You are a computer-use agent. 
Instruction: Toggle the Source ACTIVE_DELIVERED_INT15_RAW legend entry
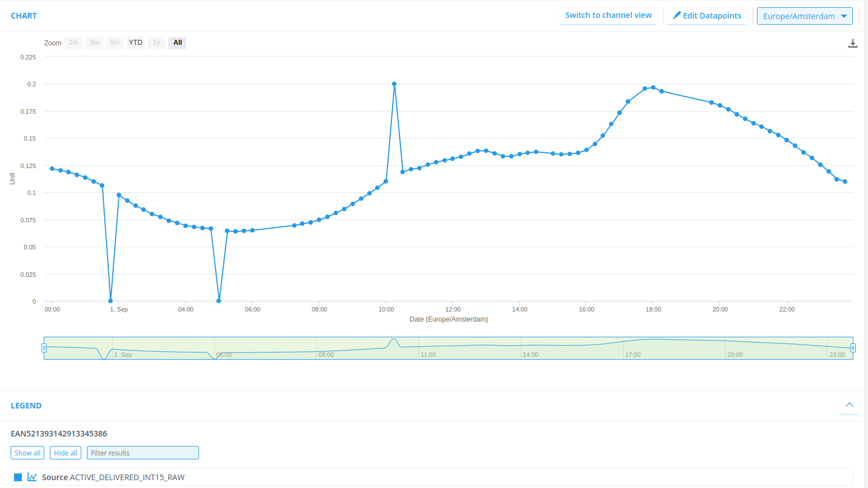coord(113,477)
